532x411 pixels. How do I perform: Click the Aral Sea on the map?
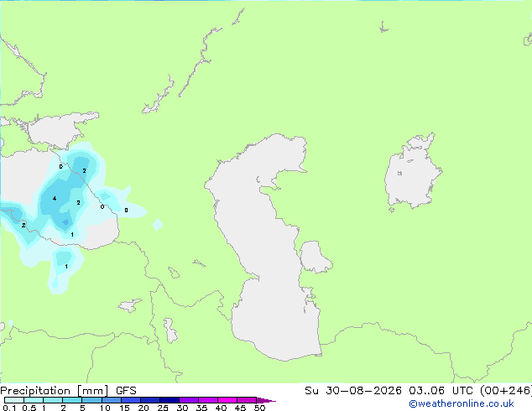[x=412, y=174]
